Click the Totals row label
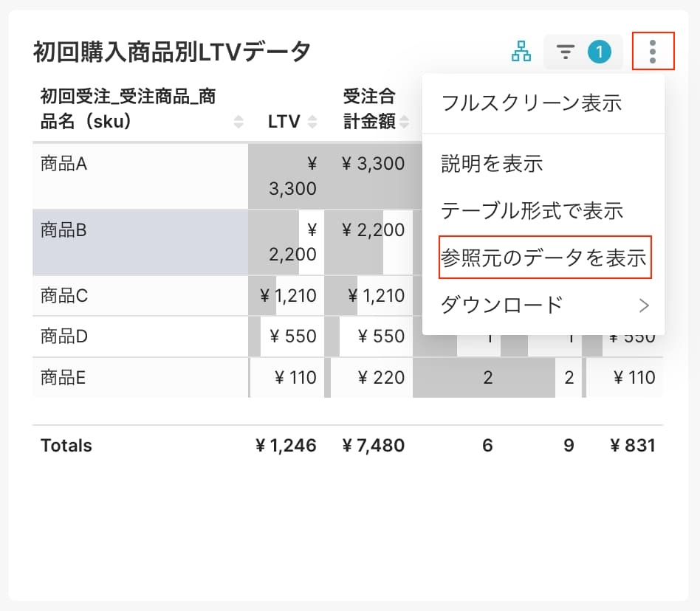The image size is (700, 611). (66, 446)
